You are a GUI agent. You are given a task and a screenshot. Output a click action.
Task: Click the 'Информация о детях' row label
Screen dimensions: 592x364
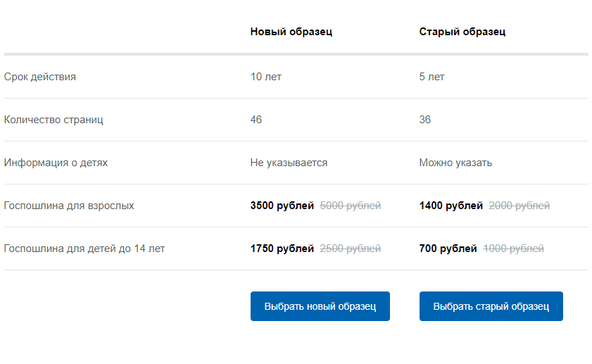pyautogui.click(x=56, y=163)
